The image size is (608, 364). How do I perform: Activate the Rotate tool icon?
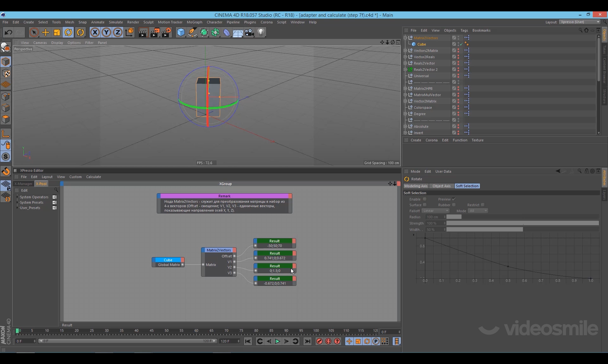(x=68, y=32)
